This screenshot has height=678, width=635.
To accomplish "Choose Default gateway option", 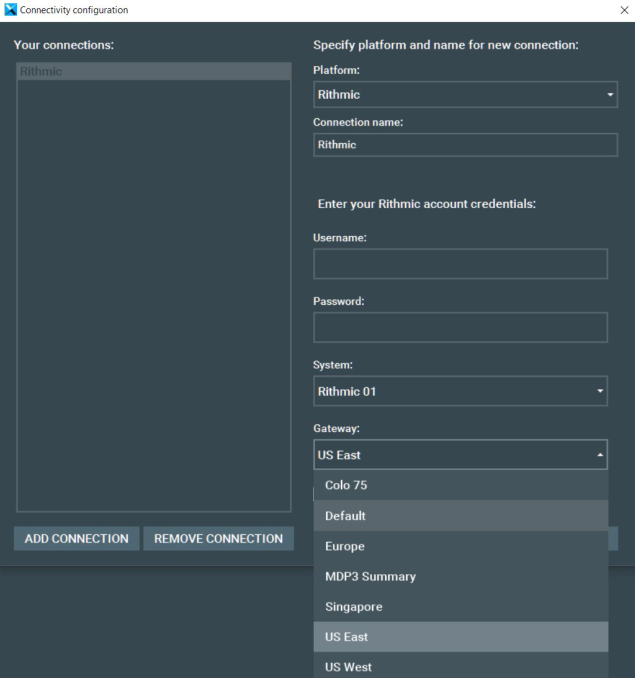I will [x=461, y=516].
